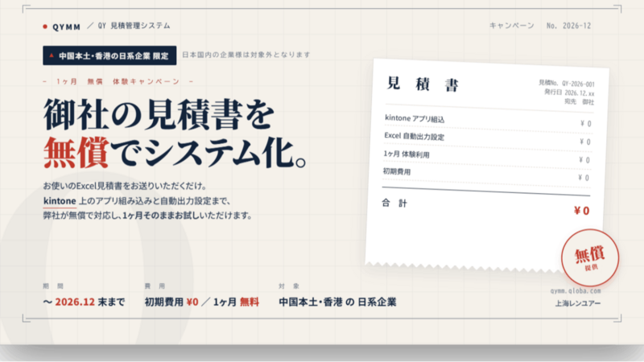Viewport: 644px width, 362px height.
Task: Click the '初期費用' receipt row
Action: (x=485, y=175)
